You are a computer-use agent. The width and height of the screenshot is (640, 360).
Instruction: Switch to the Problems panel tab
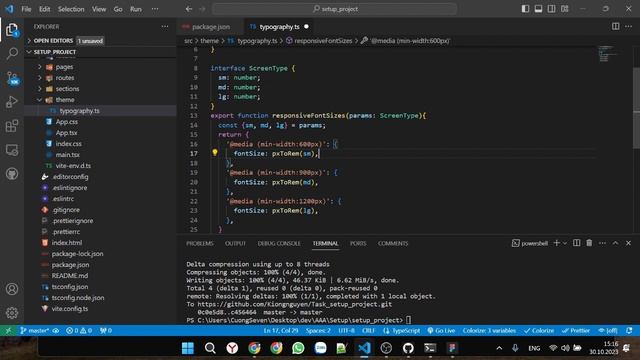coord(200,243)
